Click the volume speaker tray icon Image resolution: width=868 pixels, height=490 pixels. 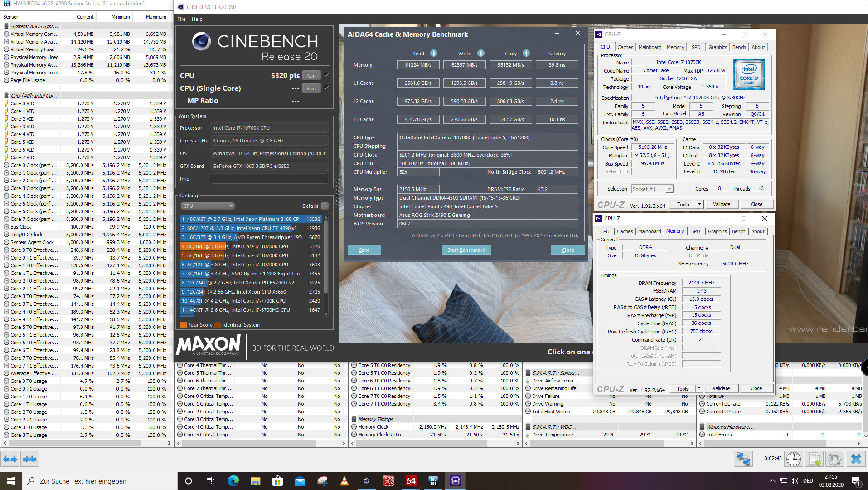click(794, 481)
